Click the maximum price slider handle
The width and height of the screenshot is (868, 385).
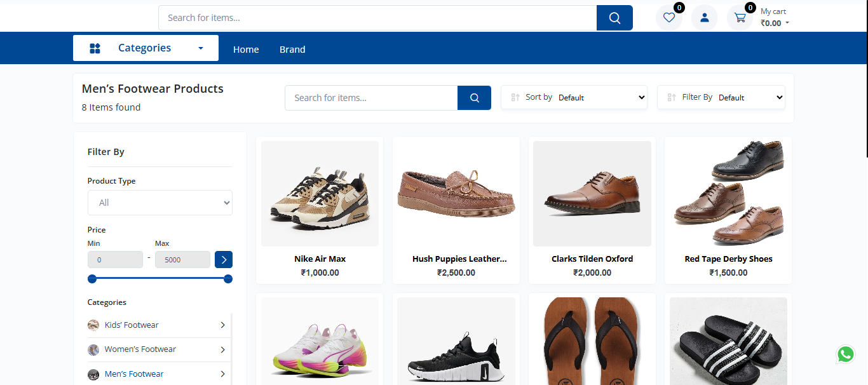[228, 279]
